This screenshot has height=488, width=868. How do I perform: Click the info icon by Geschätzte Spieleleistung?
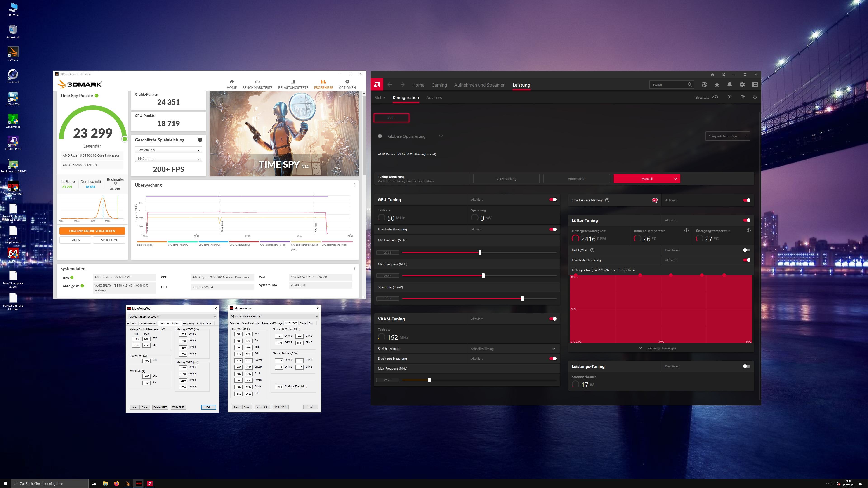tap(200, 140)
